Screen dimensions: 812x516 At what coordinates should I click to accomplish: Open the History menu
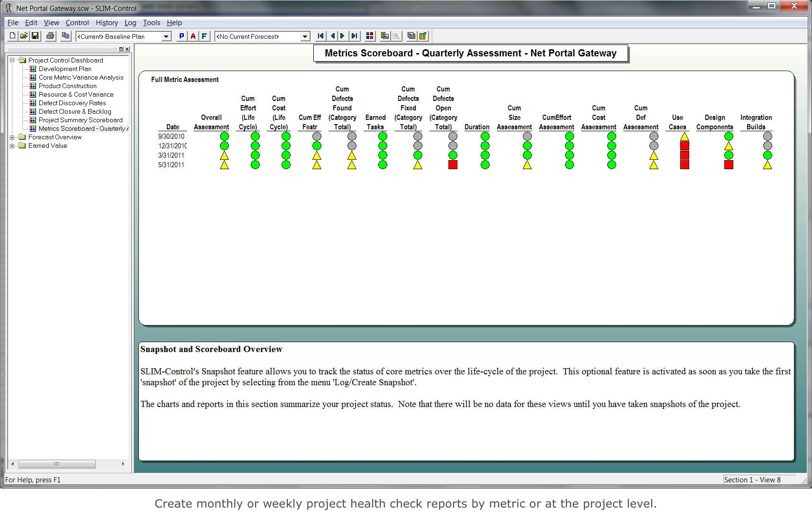pyautogui.click(x=107, y=22)
